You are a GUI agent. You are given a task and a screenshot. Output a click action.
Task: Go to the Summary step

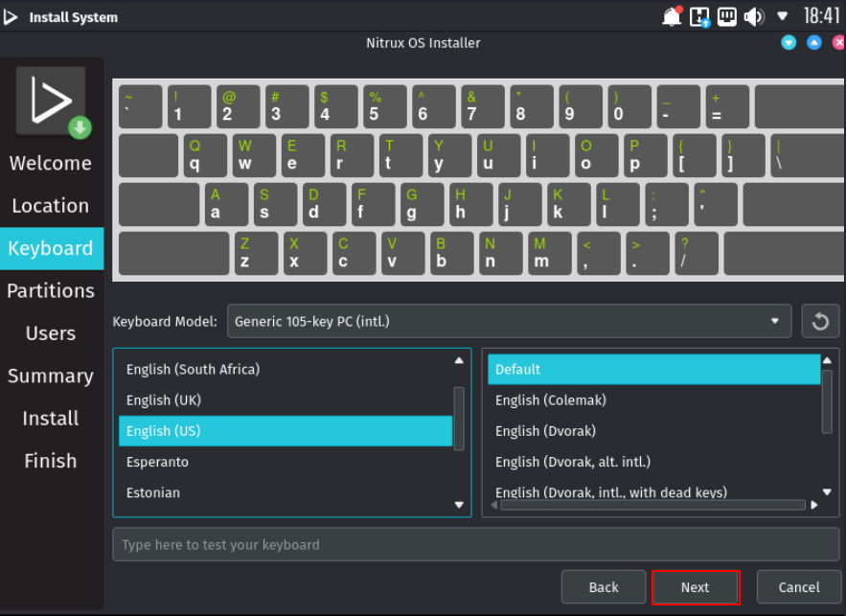(x=51, y=376)
